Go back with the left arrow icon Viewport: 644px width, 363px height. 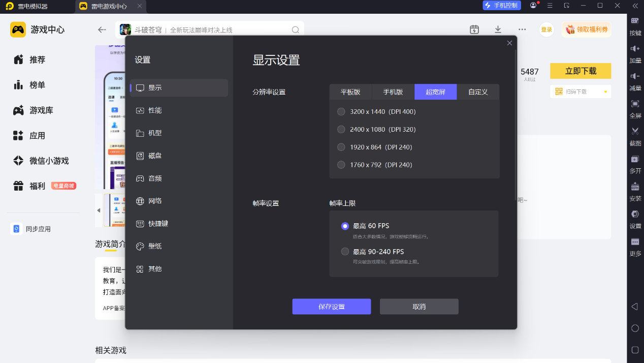point(102,29)
